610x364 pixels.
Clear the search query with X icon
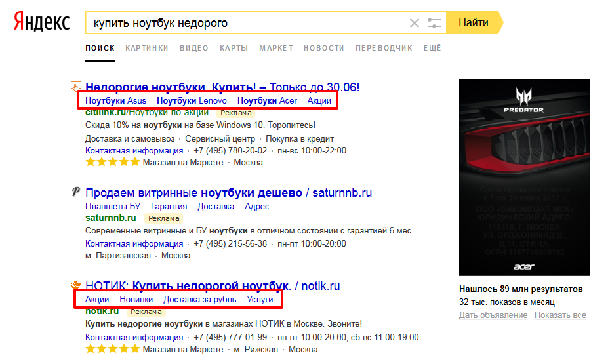click(414, 23)
